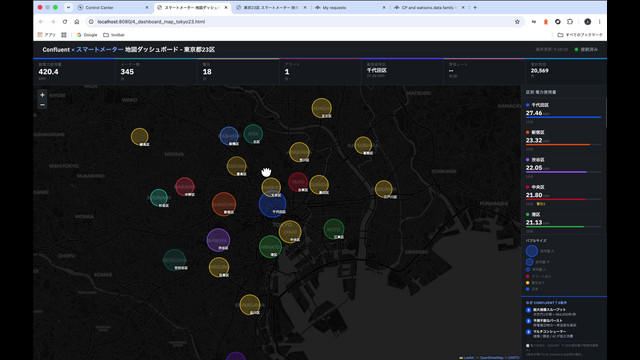This screenshot has height=360, width=640.
Task: Select the purple 渋谷区 bubble on the map
Action: (x=218, y=240)
